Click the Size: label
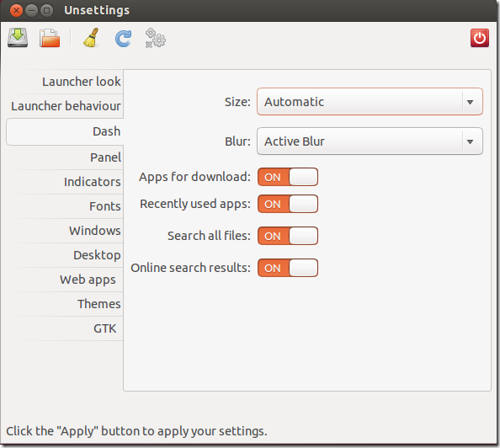This screenshot has height=448, width=500. 237,102
